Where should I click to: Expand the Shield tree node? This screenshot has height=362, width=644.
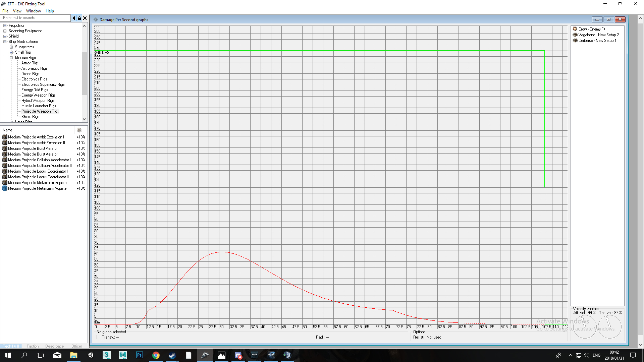point(5,36)
